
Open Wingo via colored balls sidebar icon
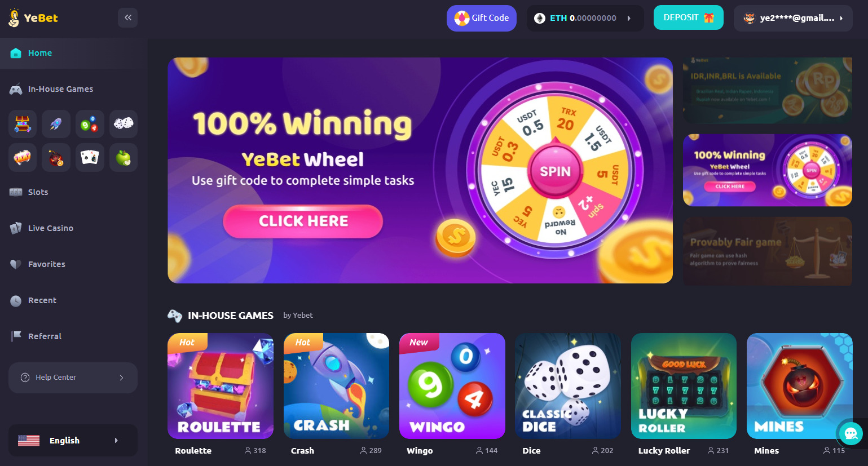coord(90,124)
